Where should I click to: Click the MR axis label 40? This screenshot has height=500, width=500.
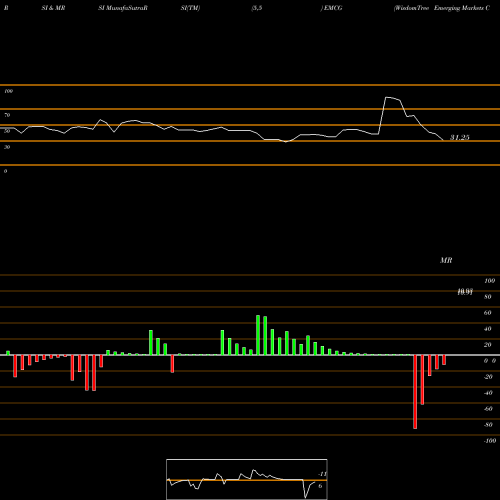487,329
